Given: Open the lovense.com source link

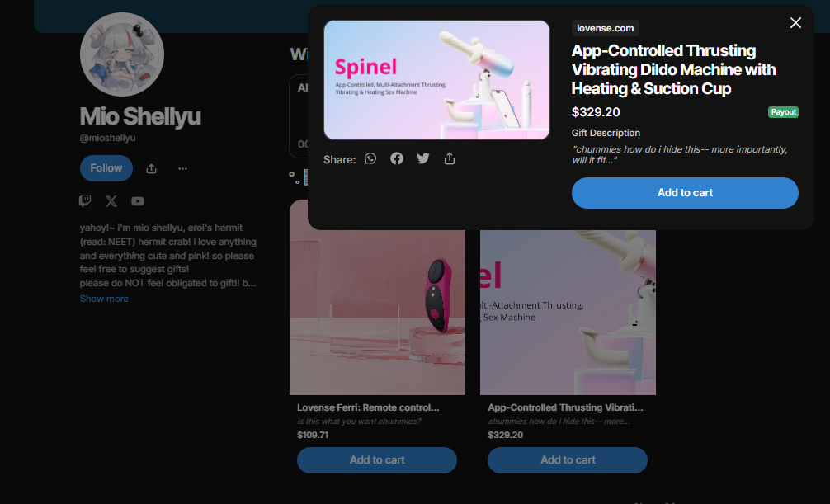Looking at the screenshot, I should coord(605,28).
